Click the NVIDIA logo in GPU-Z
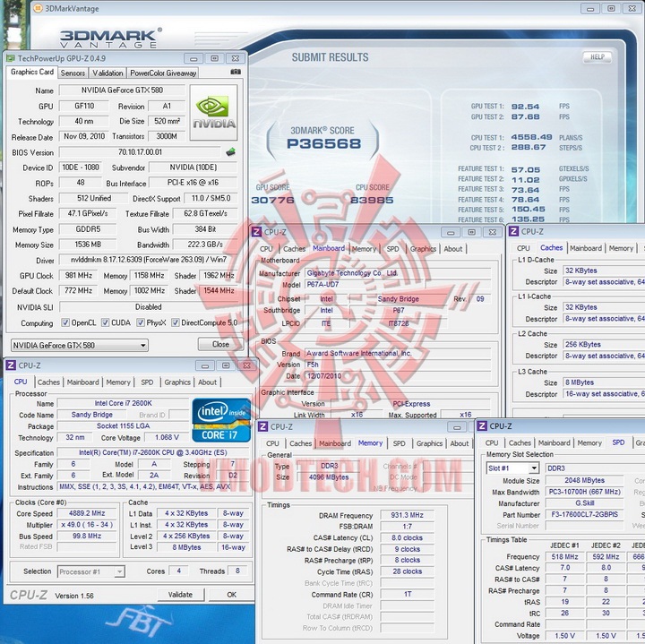The image size is (645, 644). click(x=213, y=112)
